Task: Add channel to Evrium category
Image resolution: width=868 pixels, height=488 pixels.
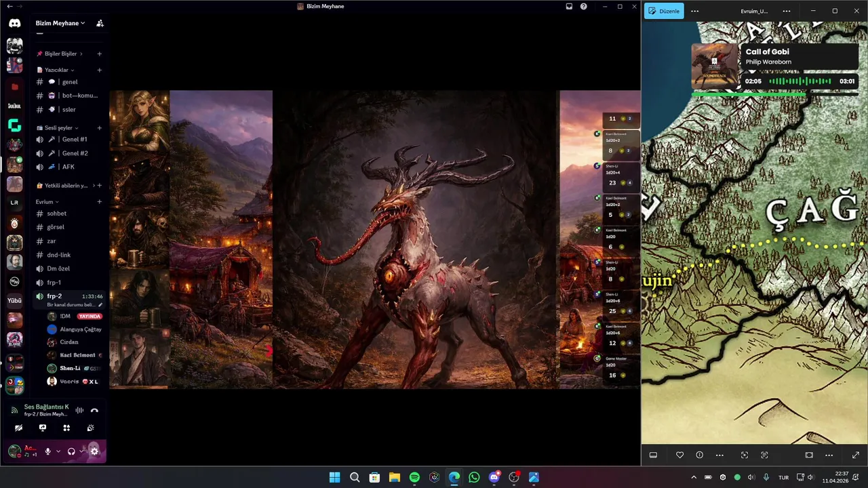Action: click(100, 201)
